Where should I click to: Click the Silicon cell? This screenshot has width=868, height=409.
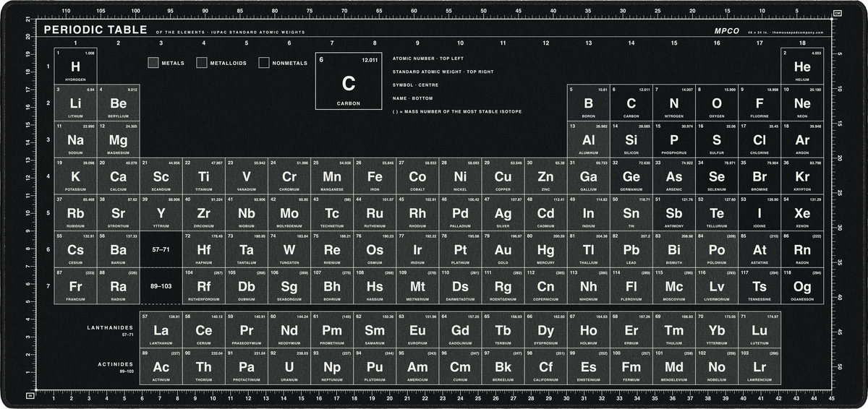click(x=631, y=139)
